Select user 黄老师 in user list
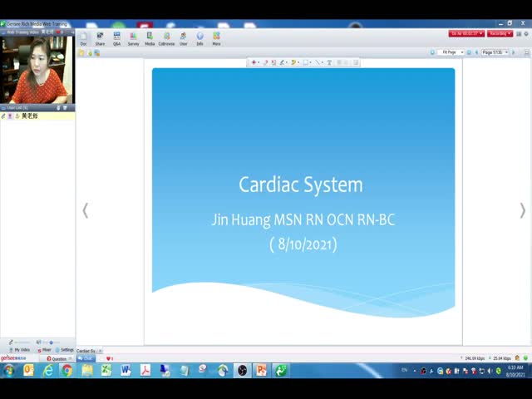532x399 pixels. point(37,116)
